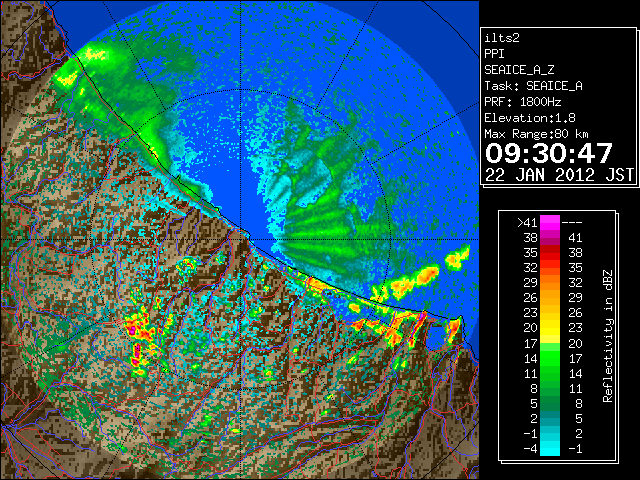The image size is (640, 480).
Task: Click the timestamp "09:30:47"
Action: (x=549, y=153)
